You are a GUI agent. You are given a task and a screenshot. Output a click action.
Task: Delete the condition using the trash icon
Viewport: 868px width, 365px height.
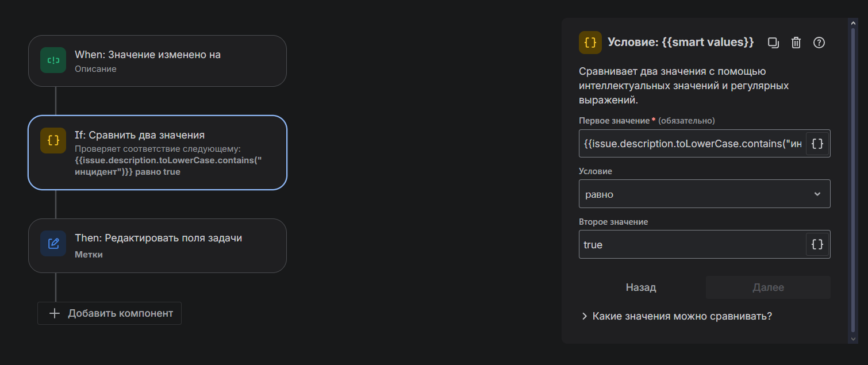point(796,43)
